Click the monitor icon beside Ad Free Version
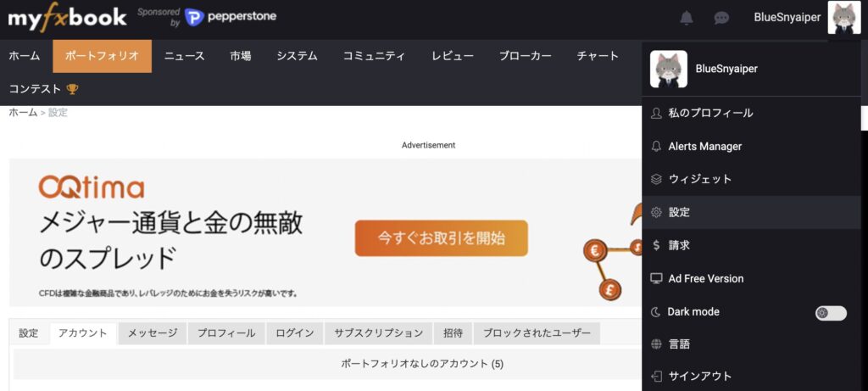868x391 pixels. [656, 278]
